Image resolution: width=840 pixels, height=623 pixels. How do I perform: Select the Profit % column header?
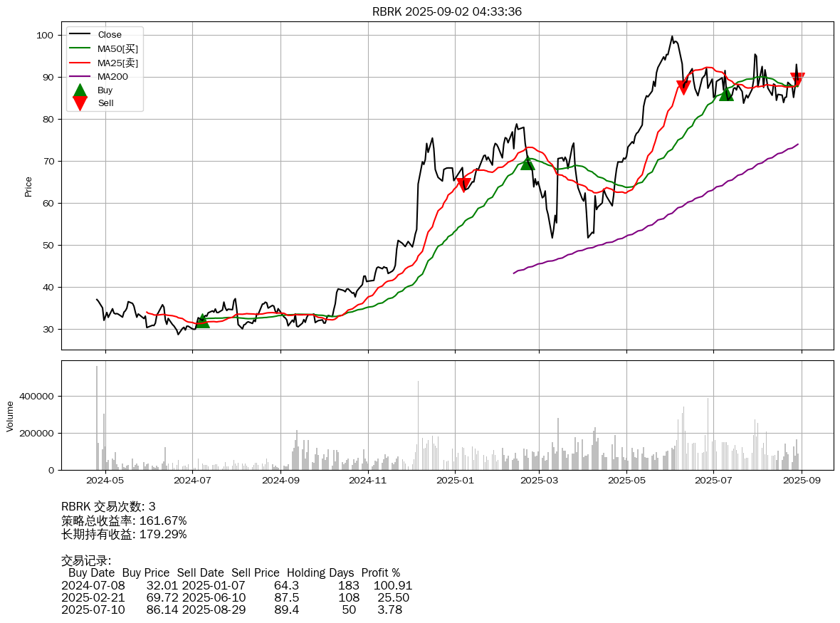(380, 572)
